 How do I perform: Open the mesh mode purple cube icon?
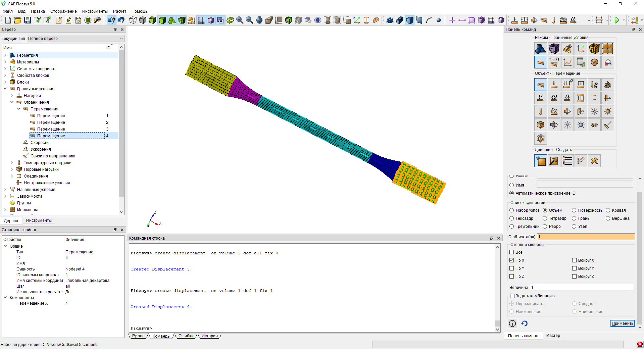(554, 49)
